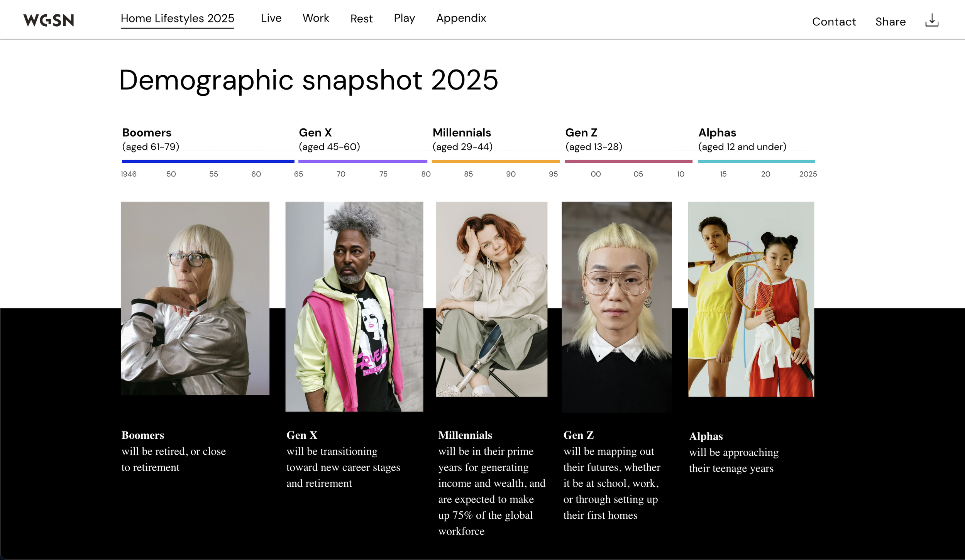Switch to the Work tab
Image resolution: width=965 pixels, height=560 pixels.
315,18
